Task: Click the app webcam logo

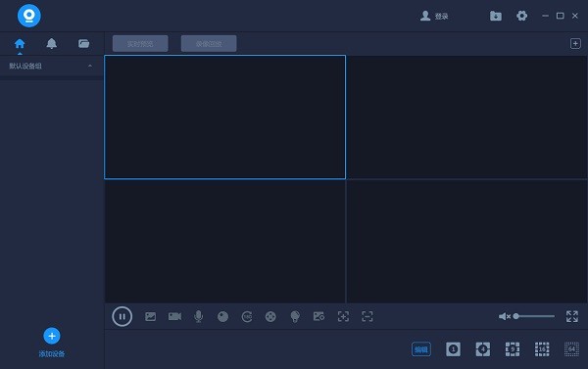Action: [28, 16]
